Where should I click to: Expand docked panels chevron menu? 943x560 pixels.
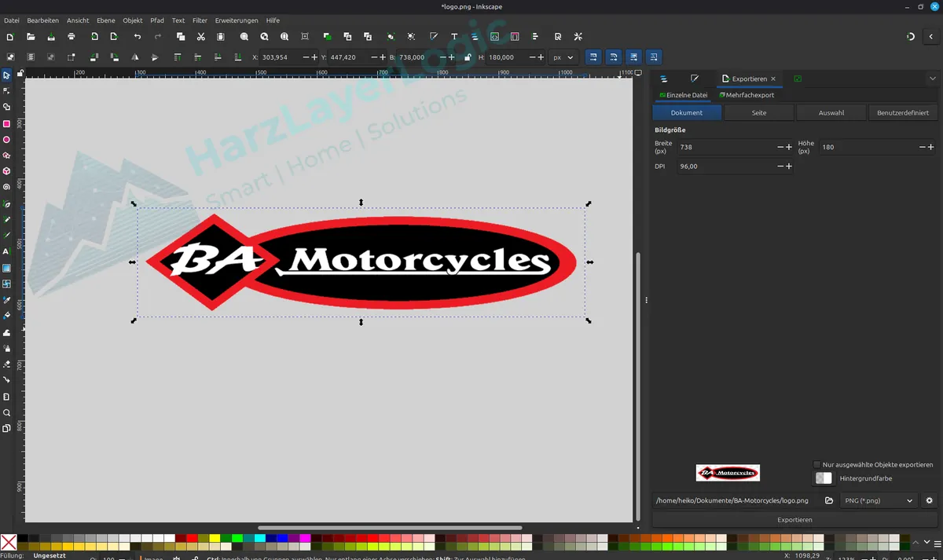point(932,79)
